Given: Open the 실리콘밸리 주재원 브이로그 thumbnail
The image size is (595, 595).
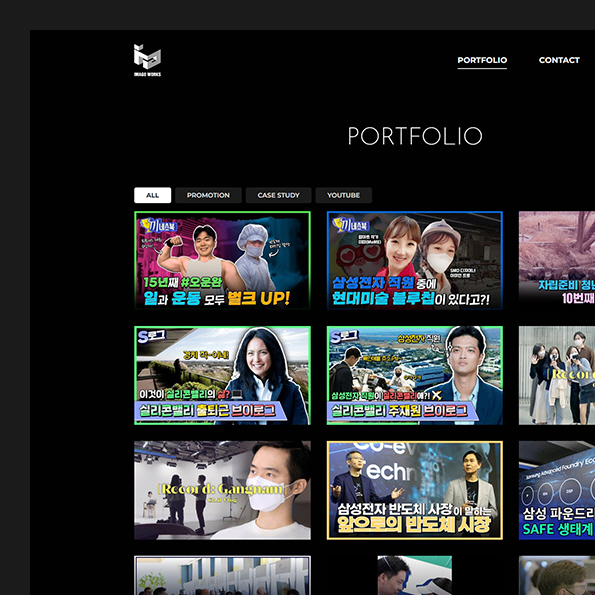Looking at the screenshot, I should pos(415,375).
